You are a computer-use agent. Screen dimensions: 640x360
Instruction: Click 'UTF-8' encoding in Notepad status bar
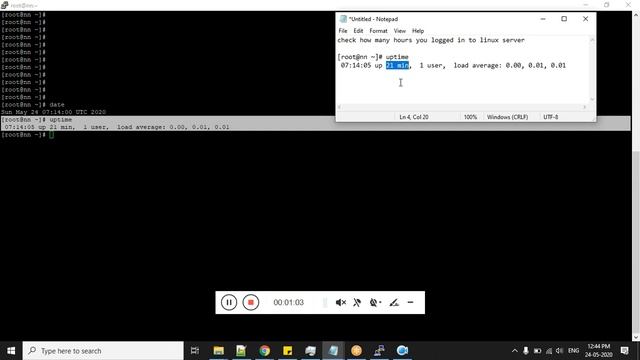550,117
